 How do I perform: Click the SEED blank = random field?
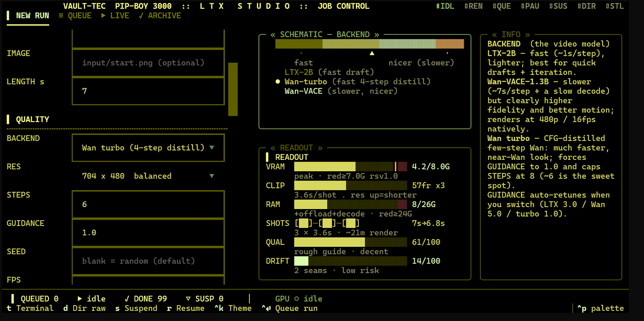[x=148, y=261]
